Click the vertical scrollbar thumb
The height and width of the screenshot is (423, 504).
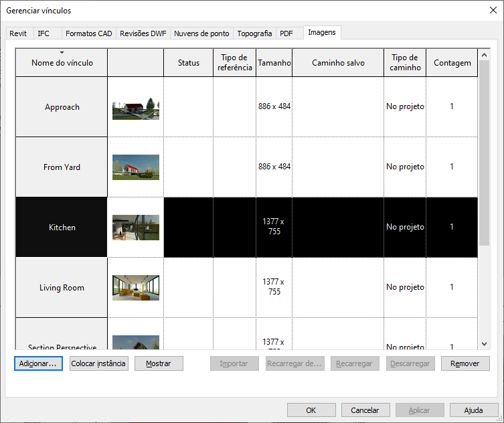[x=484, y=153]
